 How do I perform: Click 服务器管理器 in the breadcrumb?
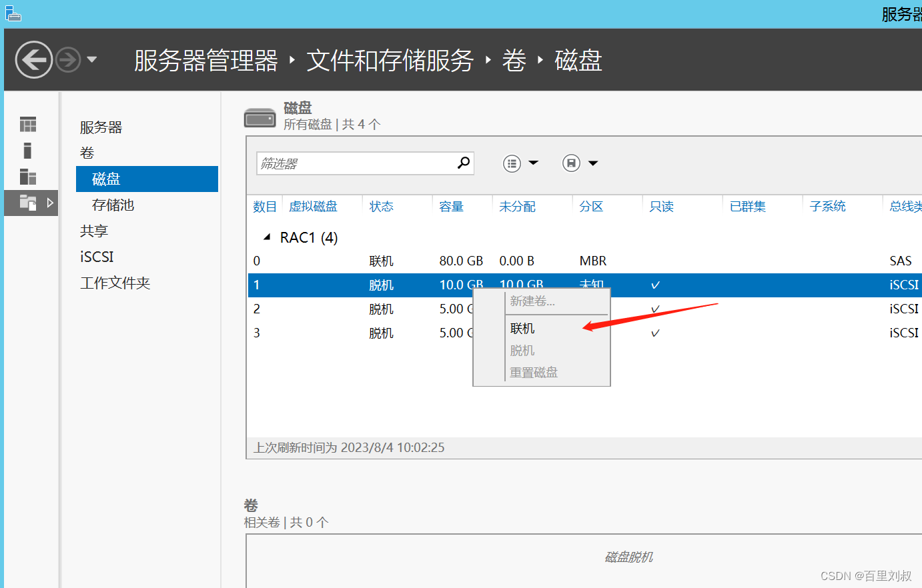pos(206,61)
